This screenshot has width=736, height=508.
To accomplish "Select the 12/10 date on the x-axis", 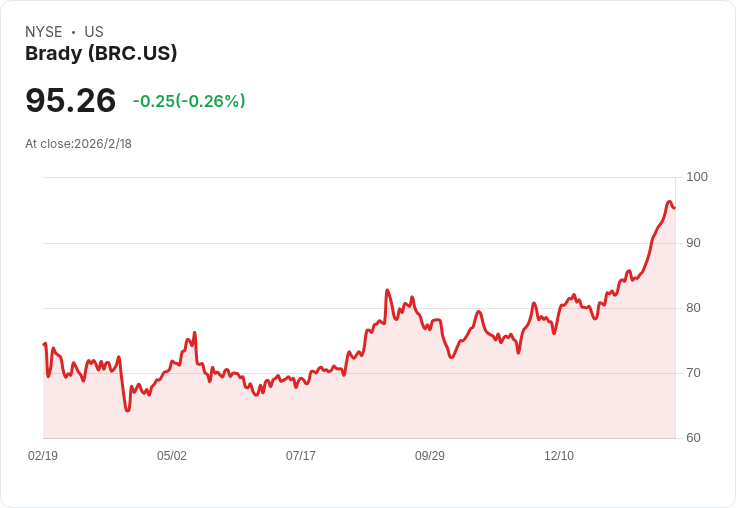I will [x=559, y=455].
